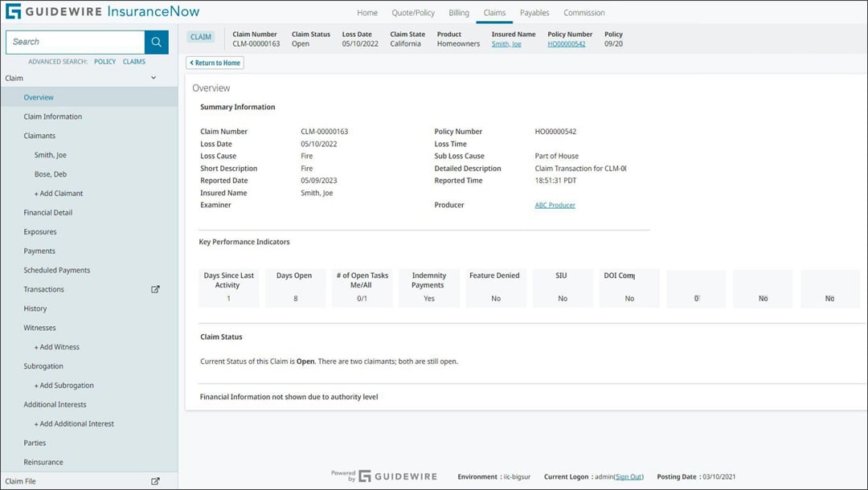Click the Return to Home button
The height and width of the screenshot is (490, 868).
pyautogui.click(x=214, y=63)
